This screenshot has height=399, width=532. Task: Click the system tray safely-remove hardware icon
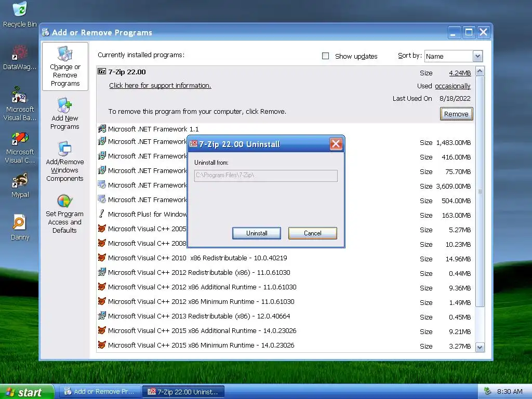click(487, 391)
